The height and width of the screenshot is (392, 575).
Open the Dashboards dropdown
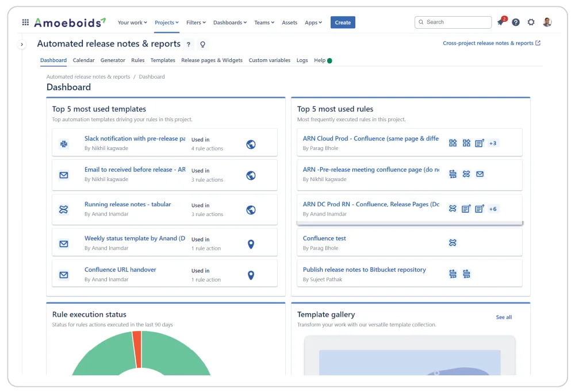click(229, 22)
